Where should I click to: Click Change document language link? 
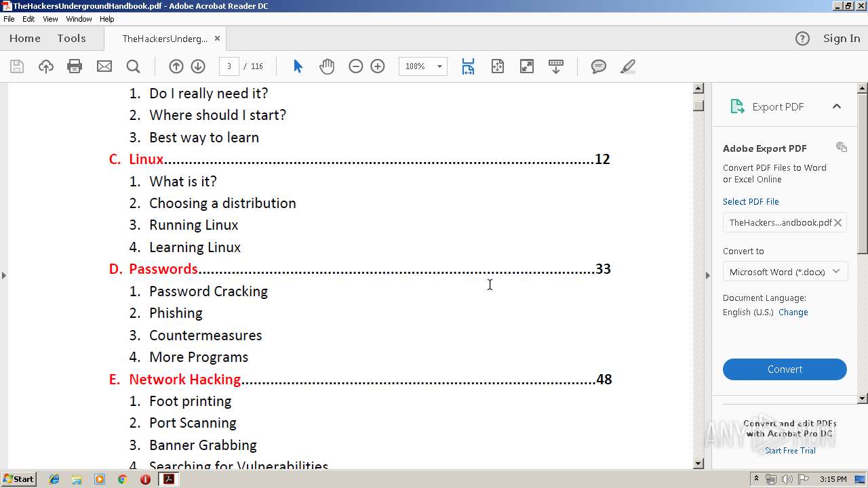coord(793,312)
